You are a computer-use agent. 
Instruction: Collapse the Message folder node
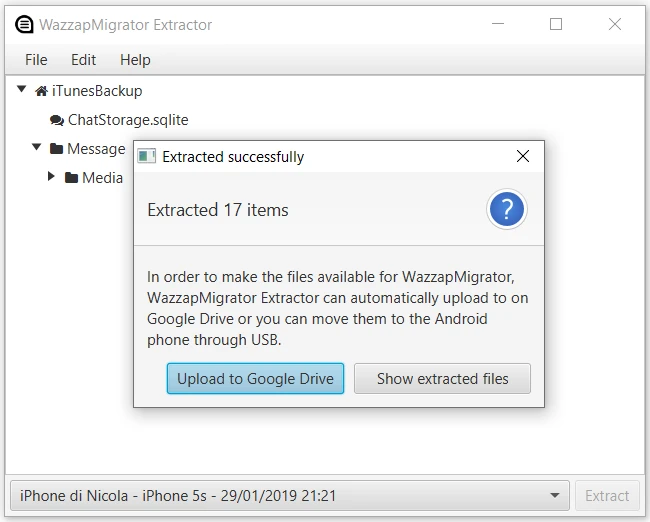click(x=36, y=147)
